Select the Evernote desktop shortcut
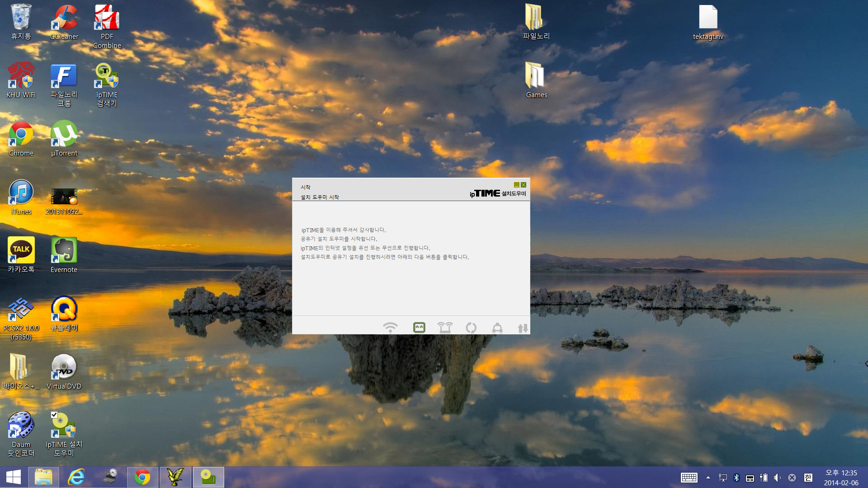The height and width of the screenshot is (488, 868). click(64, 255)
